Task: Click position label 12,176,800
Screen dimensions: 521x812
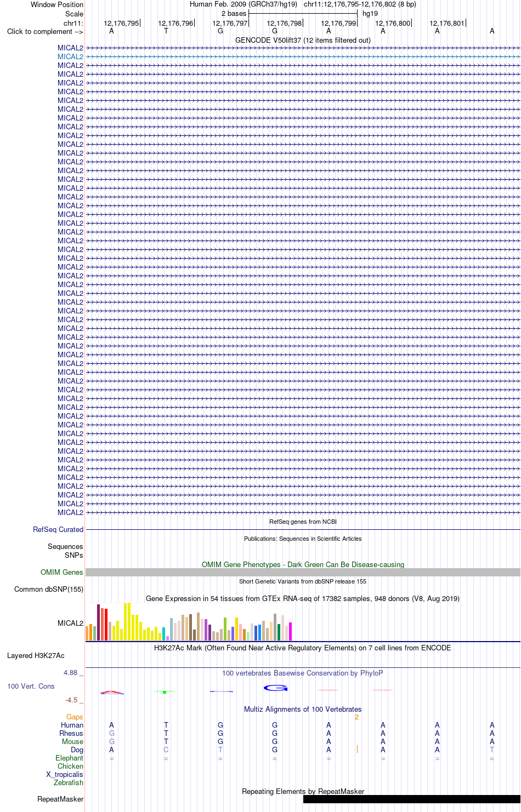Action: (393, 23)
